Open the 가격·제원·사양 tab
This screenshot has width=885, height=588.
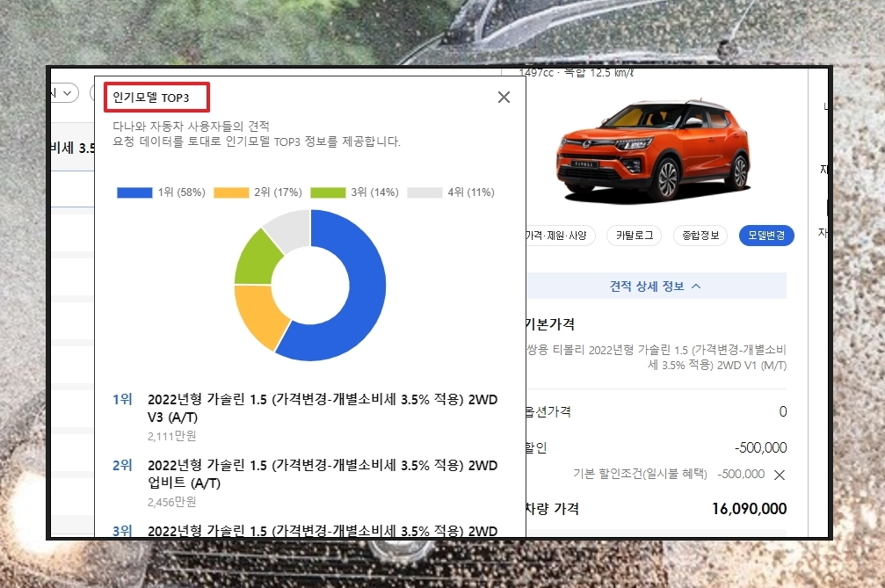click(x=559, y=236)
